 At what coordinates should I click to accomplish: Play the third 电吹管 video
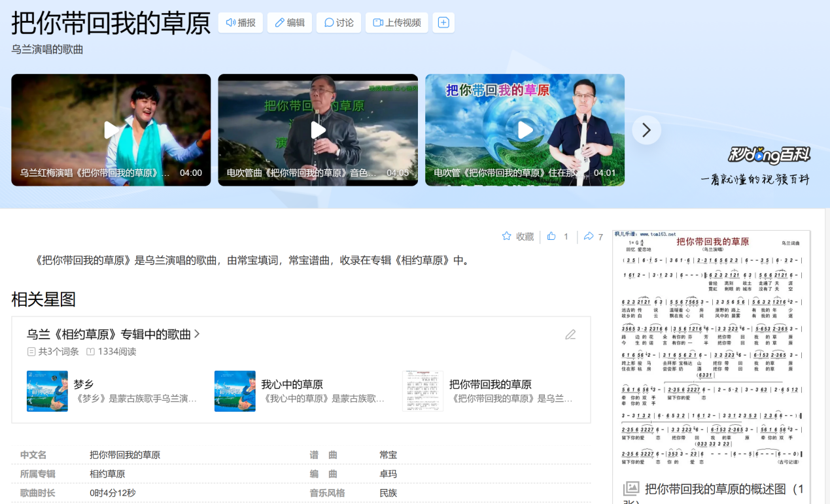tap(525, 130)
